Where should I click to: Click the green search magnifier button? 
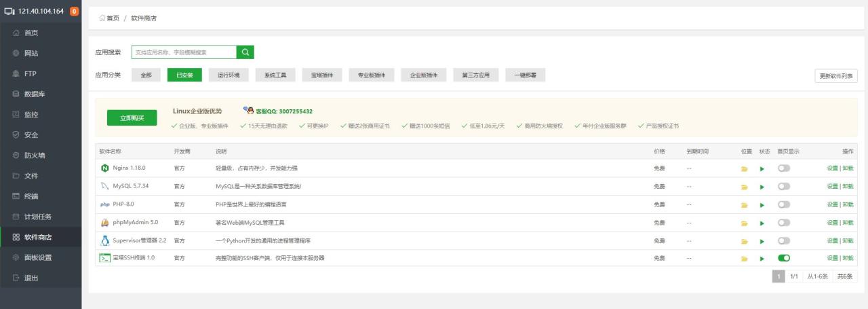tap(245, 52)
